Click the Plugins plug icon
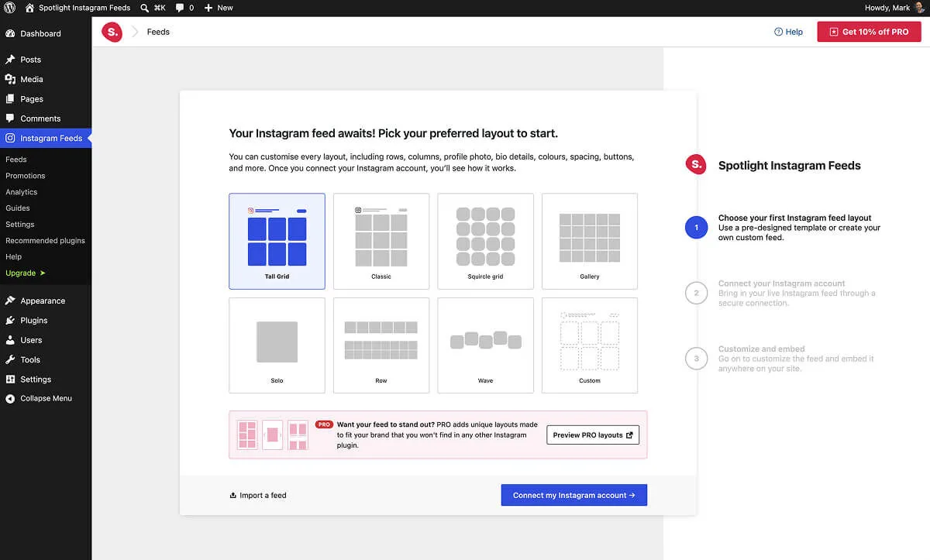 [x=10, y=321]
